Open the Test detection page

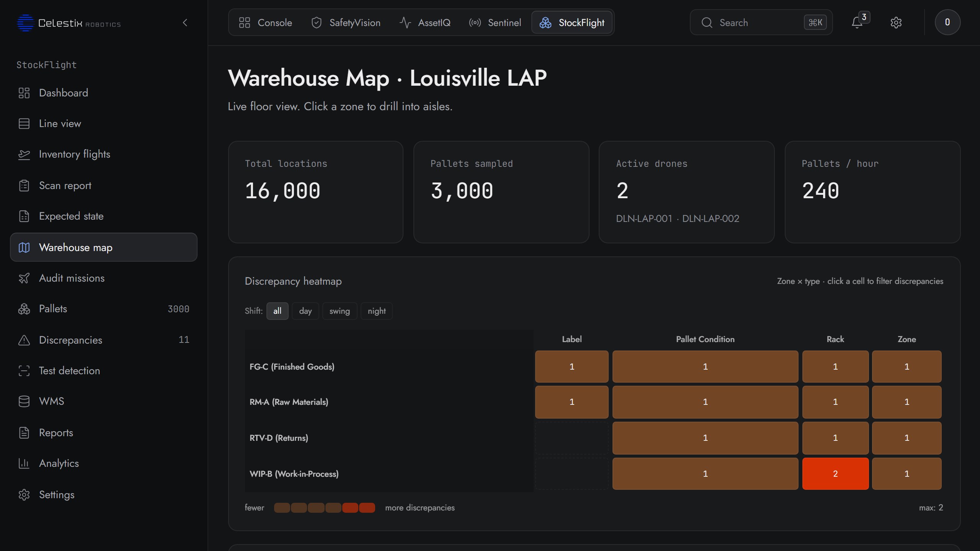103,371
